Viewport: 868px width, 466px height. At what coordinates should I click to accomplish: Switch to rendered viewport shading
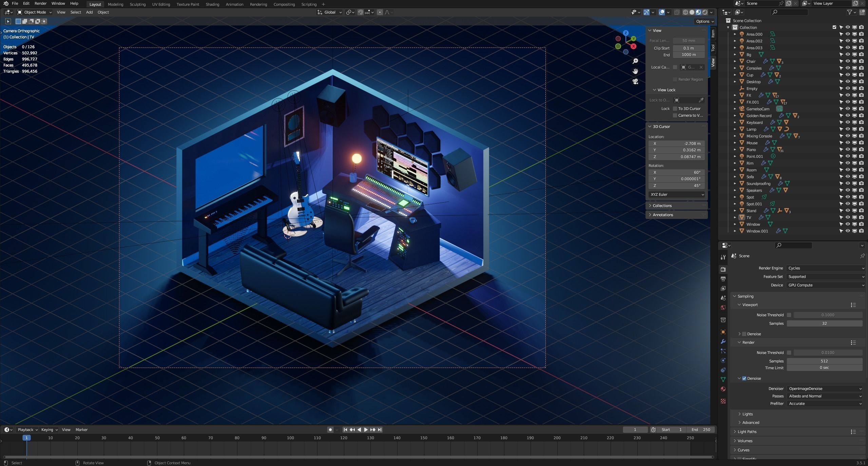[705, 12]
